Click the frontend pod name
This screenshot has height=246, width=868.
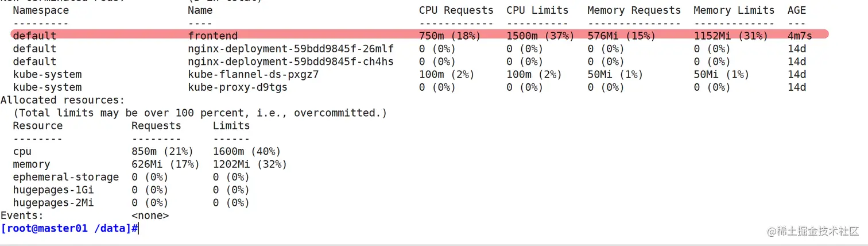pos(212,36)
